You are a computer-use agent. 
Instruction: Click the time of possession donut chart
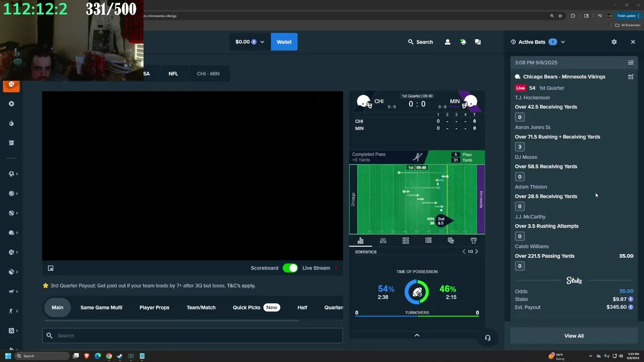tap(417, 292)
